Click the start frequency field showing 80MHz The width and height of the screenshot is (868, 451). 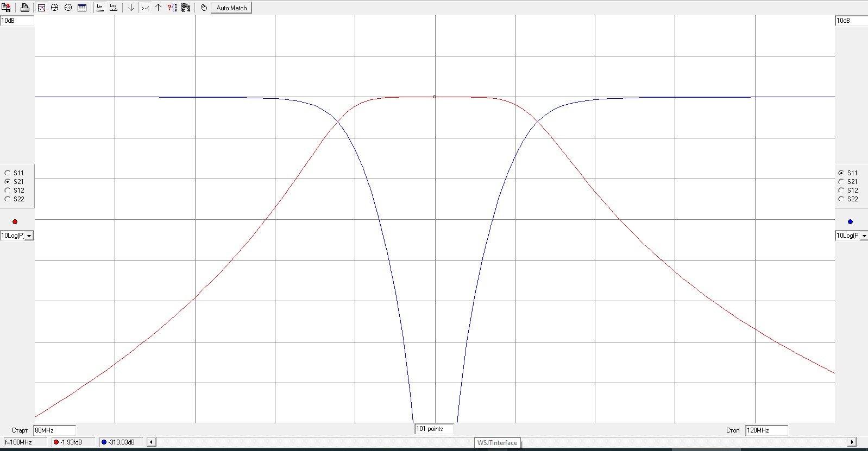54,430
